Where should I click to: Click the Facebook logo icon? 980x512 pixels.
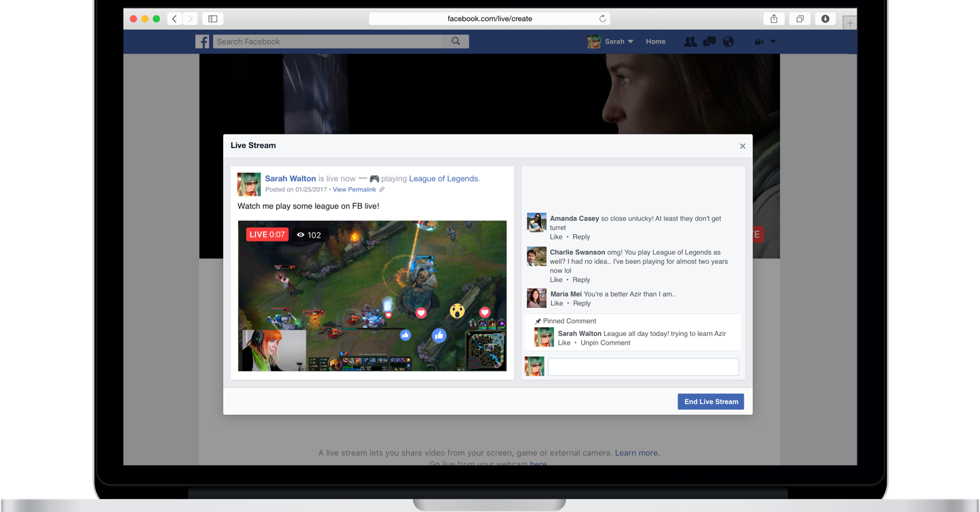coord(202,41)
